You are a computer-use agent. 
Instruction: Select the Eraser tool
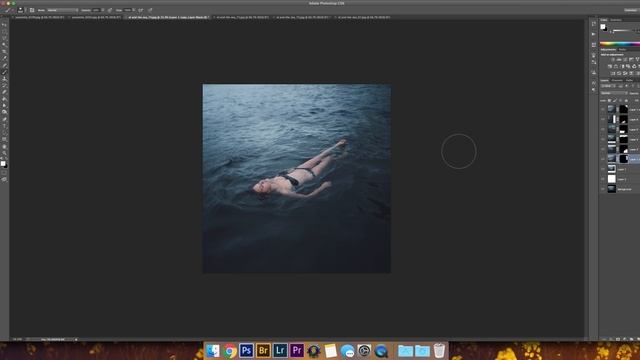[4, 92]
